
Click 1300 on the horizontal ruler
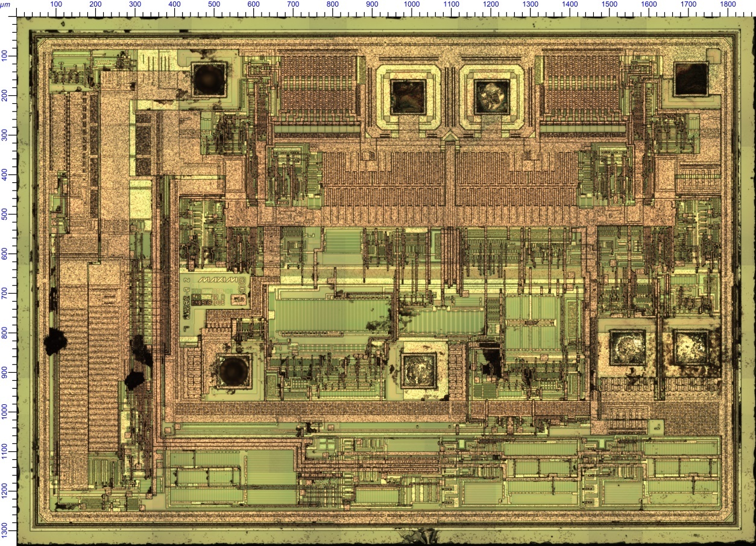click(x=531, y=4)
